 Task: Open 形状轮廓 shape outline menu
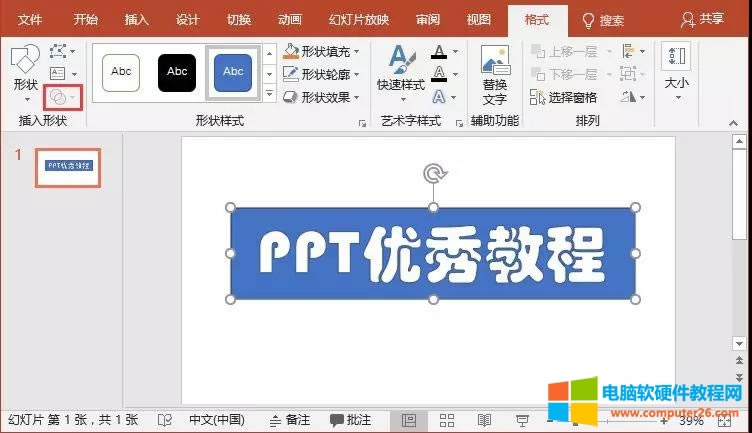coord(321,74)
